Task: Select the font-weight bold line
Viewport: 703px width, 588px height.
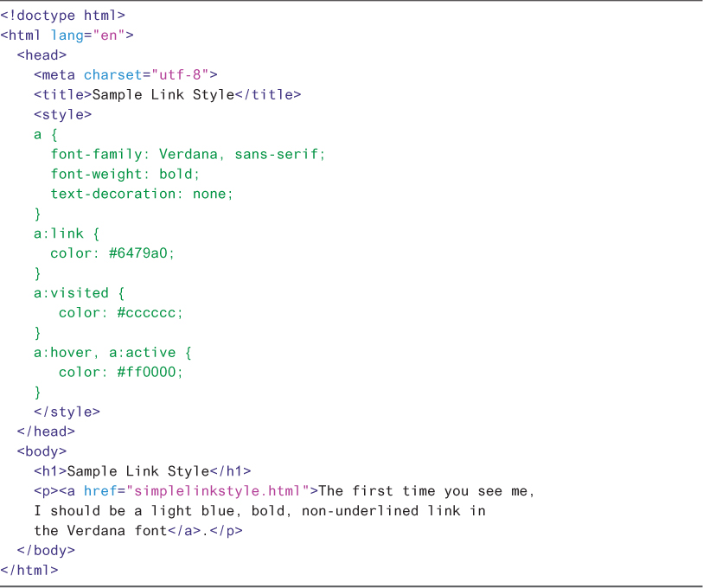Action: pyautogui.click(x=125, y=174)
